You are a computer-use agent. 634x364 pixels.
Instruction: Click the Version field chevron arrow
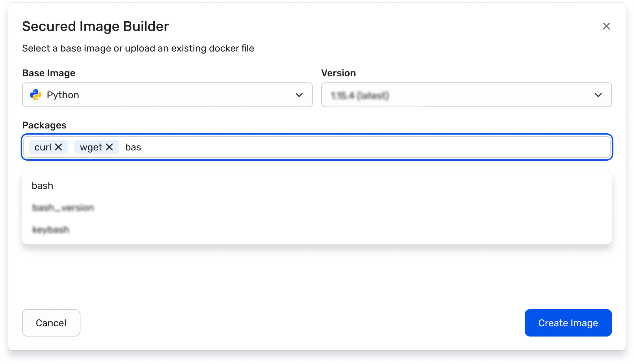(x=598, y=95)
